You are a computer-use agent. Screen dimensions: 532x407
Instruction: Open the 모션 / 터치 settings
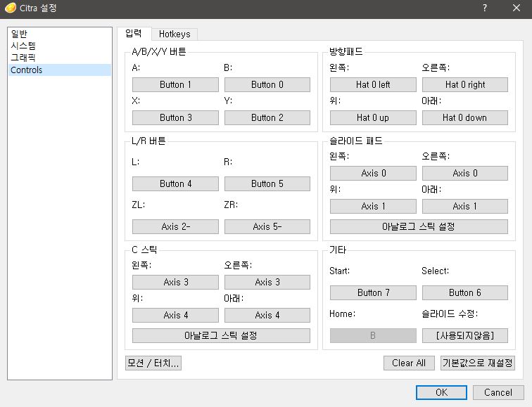153,363
